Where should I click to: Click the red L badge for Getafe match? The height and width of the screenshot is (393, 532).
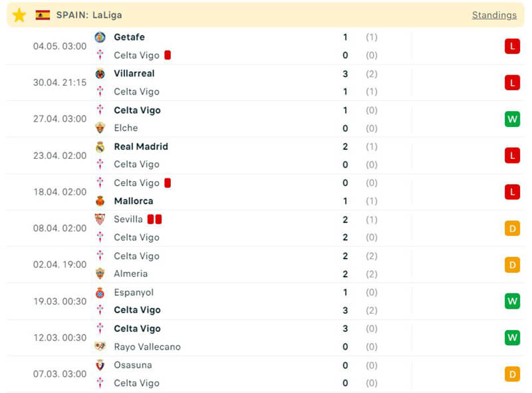(512, 46)
